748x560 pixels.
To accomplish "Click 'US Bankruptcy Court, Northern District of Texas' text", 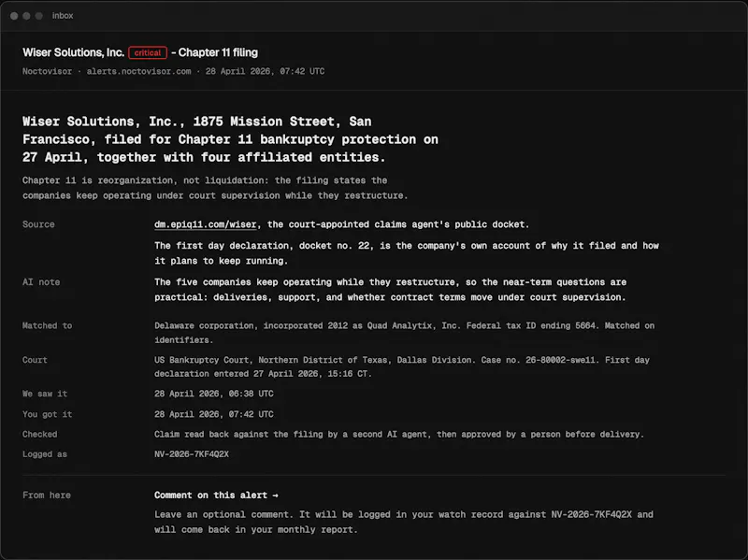I will (x=402, y=366).
